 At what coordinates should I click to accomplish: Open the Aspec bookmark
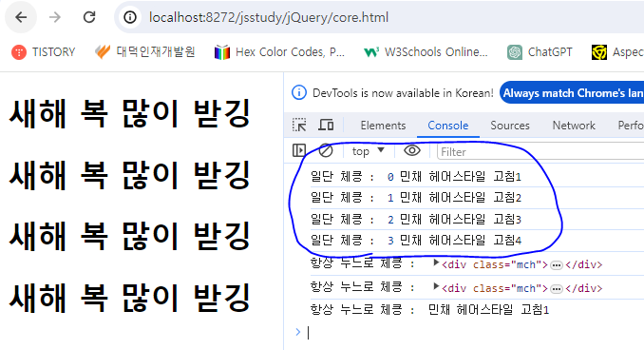click(x=617, y=52)
